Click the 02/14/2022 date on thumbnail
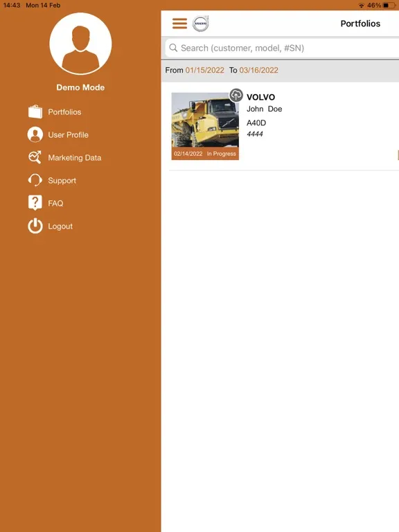Image resolution: width=399 pixels, height=532 pixels. [x=188, y=154]
